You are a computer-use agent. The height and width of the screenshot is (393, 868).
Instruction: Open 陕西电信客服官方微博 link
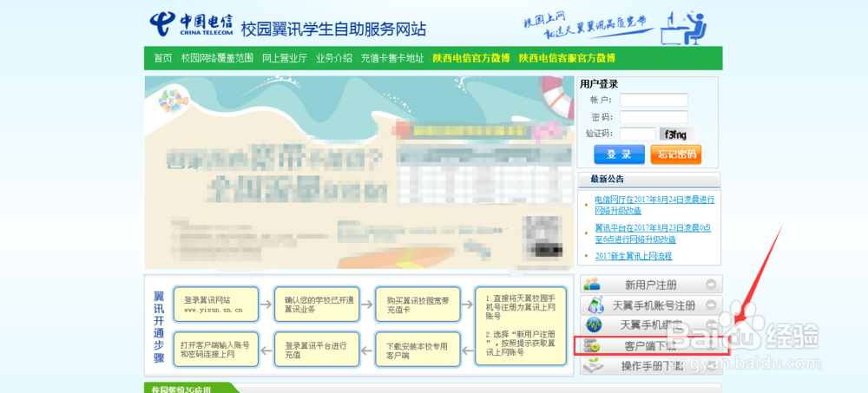click(567, 58)
